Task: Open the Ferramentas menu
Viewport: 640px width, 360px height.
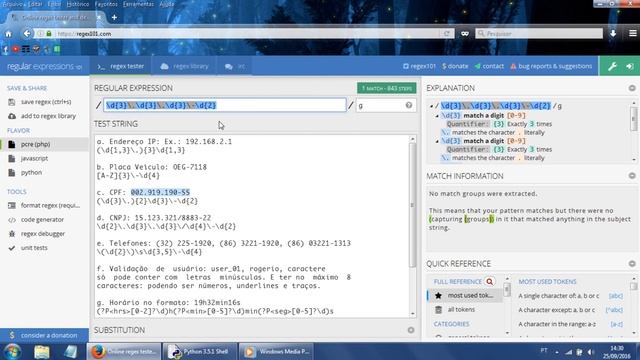Action: [138, 4]
